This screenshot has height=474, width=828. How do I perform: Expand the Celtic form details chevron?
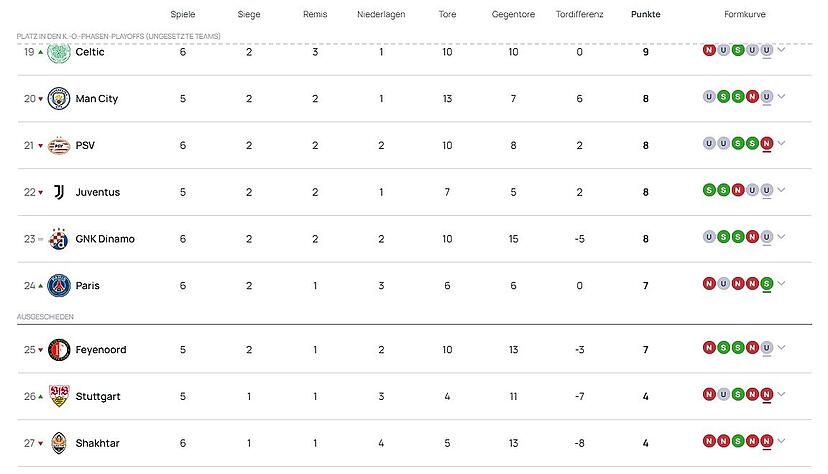coord(782,50)
